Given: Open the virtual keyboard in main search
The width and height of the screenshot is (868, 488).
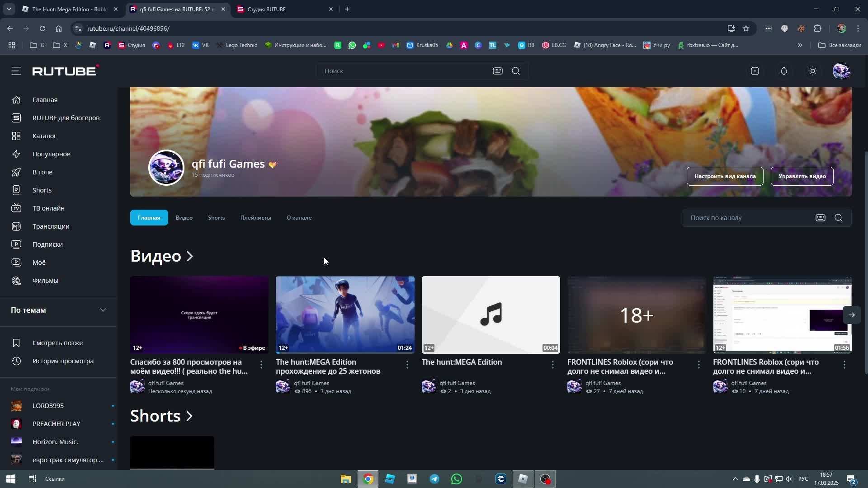Looking at the screenshot, I should (x=498, y=71).
